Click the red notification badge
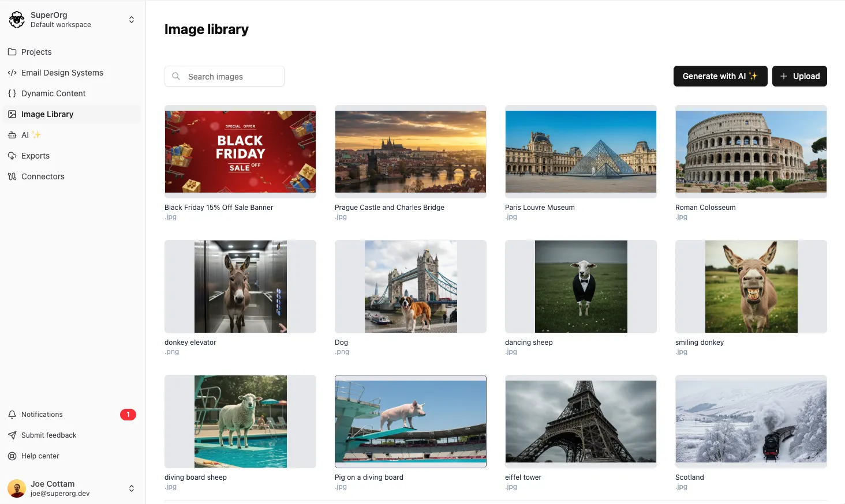 pos(128,414)
